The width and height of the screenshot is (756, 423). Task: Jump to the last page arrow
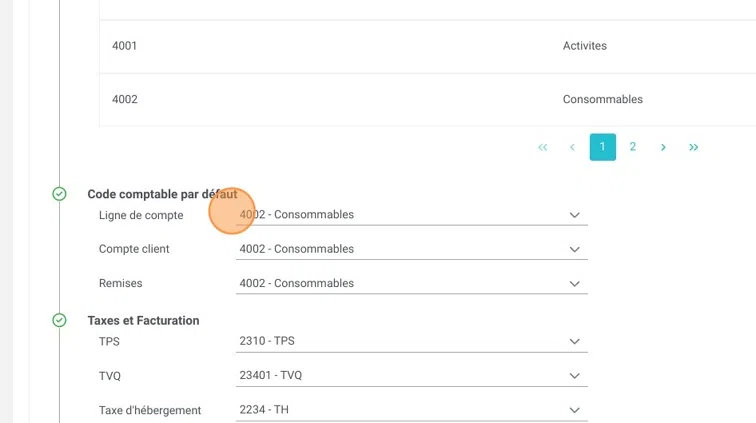pos(693,147)
